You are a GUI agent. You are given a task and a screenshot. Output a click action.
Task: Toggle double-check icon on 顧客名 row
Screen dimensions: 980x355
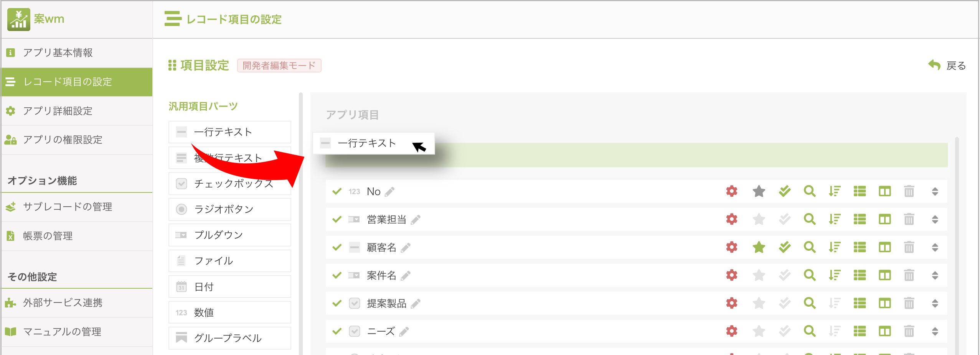pos(785,247)
